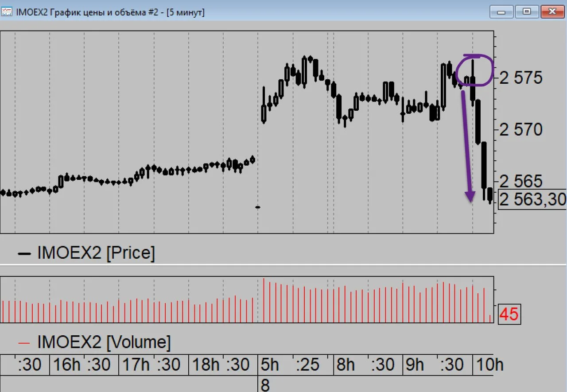Click the 8h time axis label
Viewport: 567px width, 392px height.
click(x=346, y=365)
